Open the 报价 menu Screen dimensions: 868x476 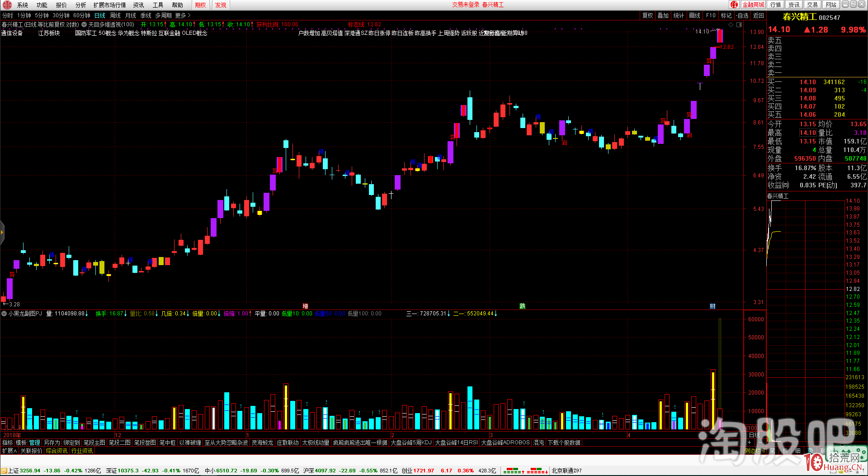click(61, 5)
